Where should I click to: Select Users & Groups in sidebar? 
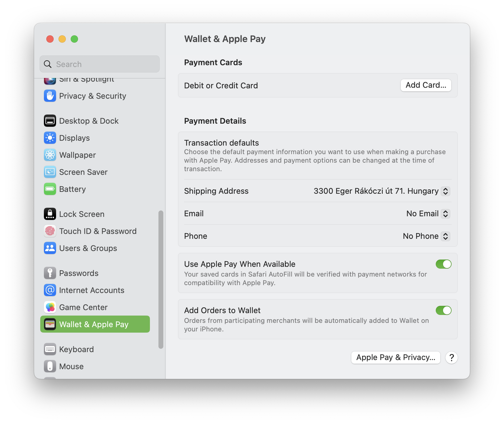tap(88, 248)
